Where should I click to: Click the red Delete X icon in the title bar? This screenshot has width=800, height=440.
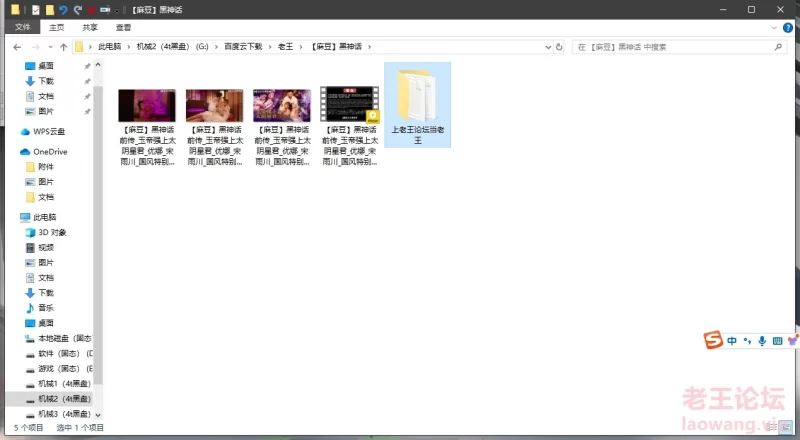pyautogui.click(x=91, y=10)
